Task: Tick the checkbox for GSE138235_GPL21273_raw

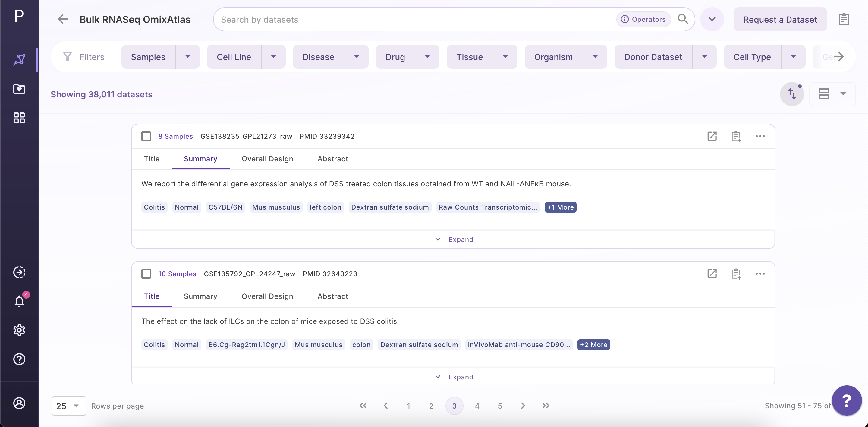Action: coord(146,136)
